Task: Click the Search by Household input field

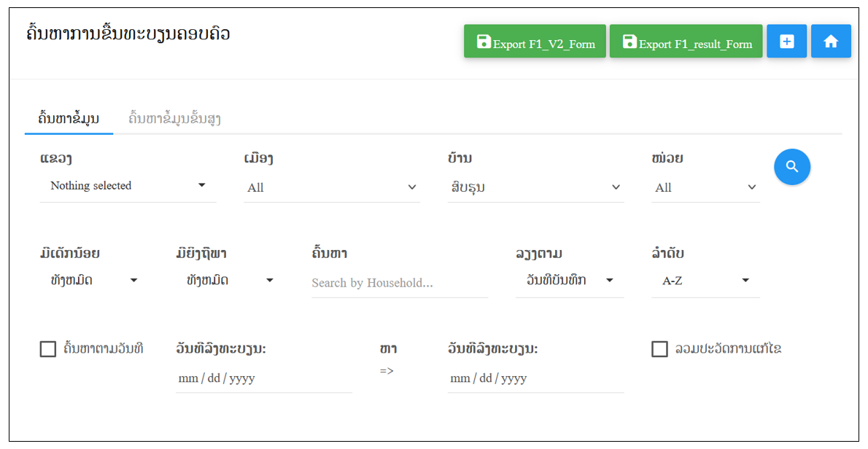Action: click(400, 283)
